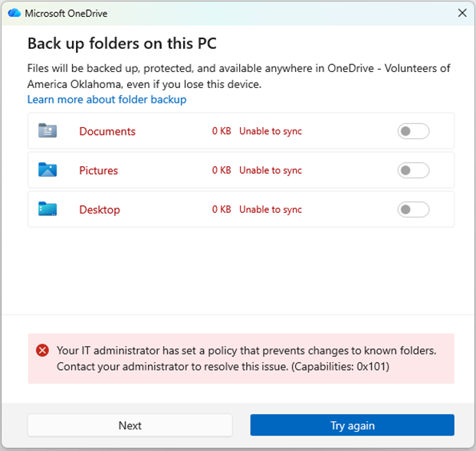Click the OneDrive cloud icon in title bar
The image size is (476, 451).
(x=13, y=13)
